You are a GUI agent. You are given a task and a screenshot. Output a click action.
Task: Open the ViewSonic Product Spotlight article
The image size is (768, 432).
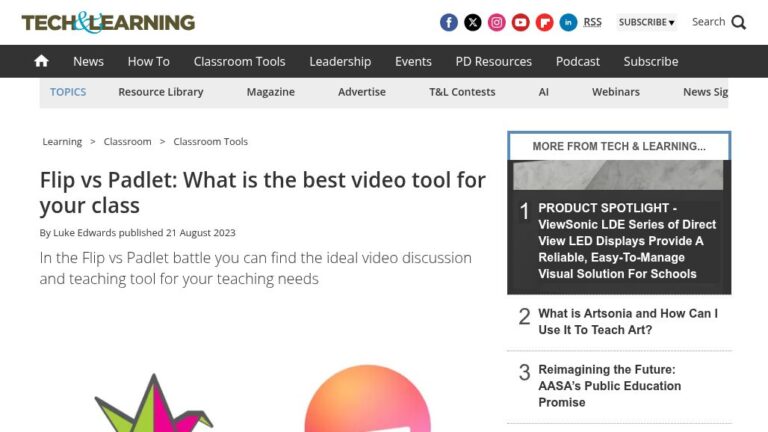[627, 240]
